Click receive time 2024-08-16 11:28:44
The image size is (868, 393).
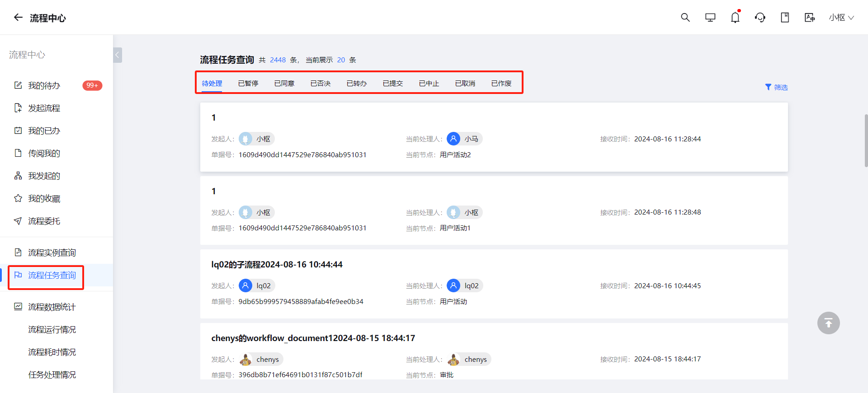coord(667,139)
